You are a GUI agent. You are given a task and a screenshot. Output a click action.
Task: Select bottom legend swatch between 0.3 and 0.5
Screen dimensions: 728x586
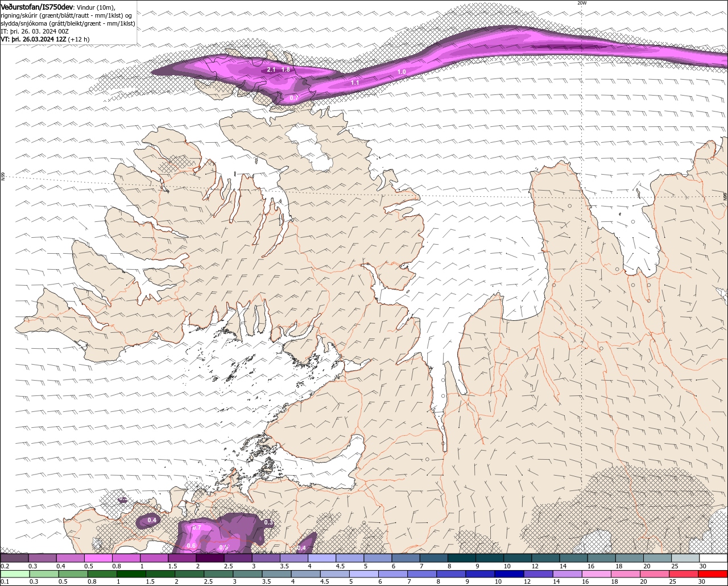pos(44,573)
